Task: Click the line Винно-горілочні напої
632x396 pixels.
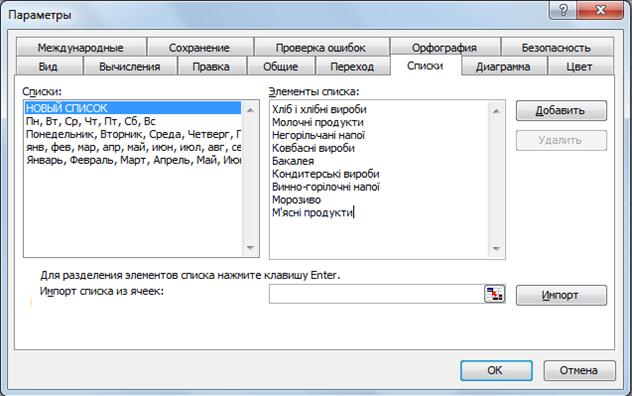Action: [326, 187]
